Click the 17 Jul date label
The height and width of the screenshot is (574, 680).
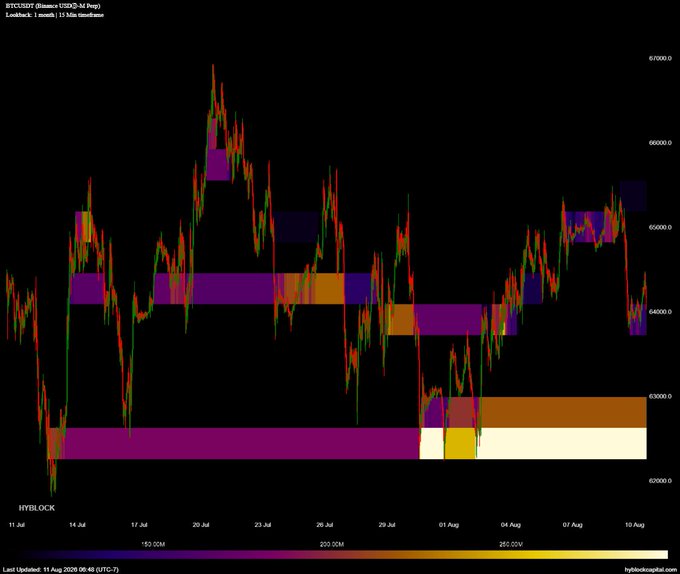pos(139,525)
